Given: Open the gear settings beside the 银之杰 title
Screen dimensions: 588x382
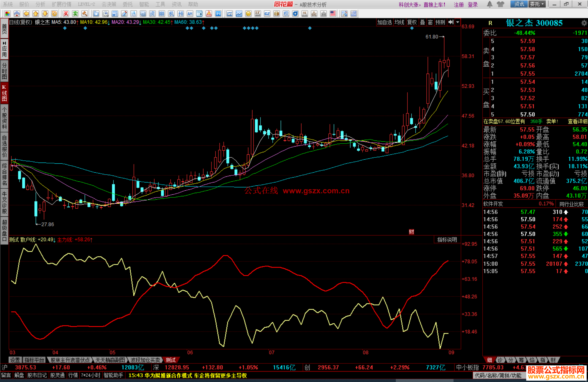Looking at the screenshot, I should pyautogui.click(x=584, y=23).
